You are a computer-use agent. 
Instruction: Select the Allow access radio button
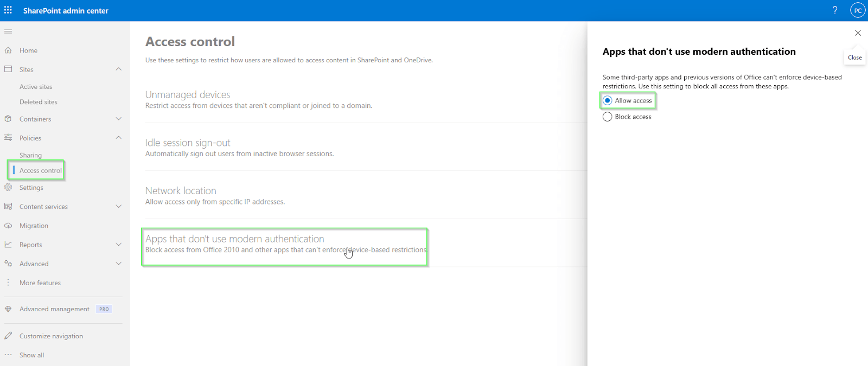pos(608,100)
